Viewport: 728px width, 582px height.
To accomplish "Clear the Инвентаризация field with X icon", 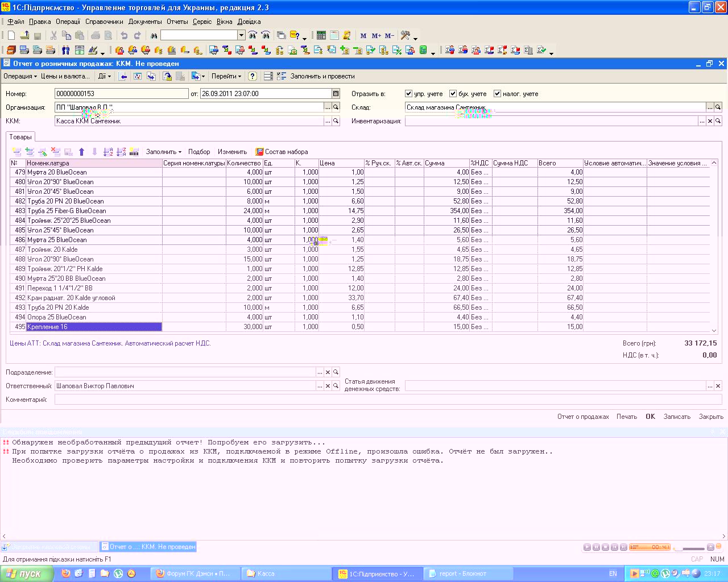I will (x=710, y=121).
